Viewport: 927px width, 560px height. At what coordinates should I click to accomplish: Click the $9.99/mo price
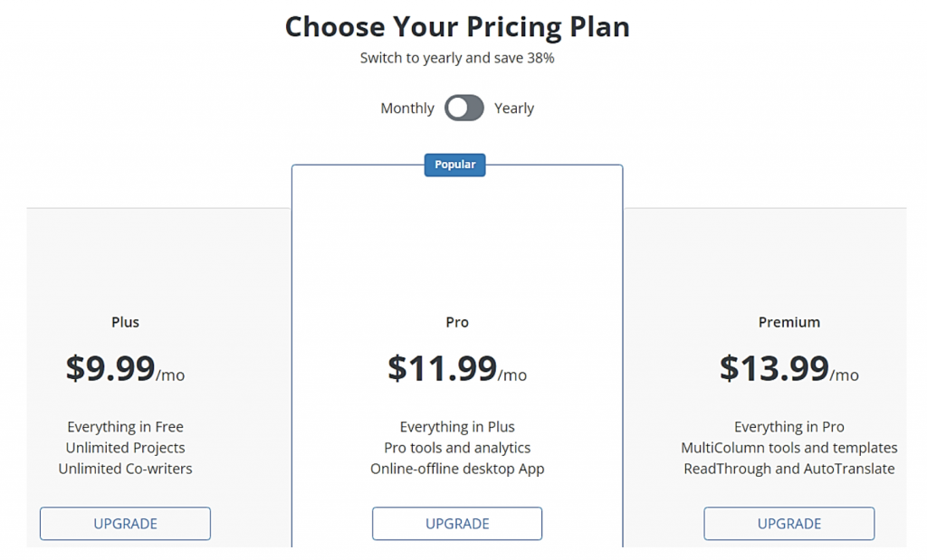pos(125,369)
